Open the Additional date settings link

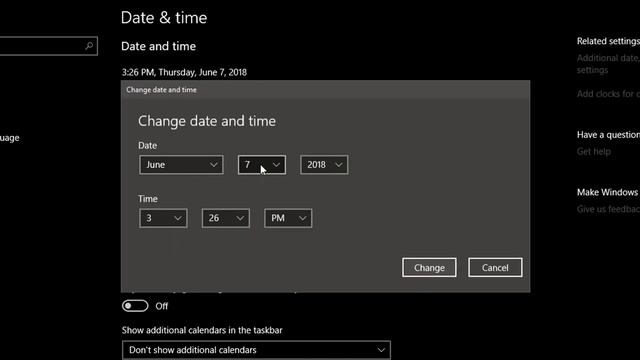(608, 64)
